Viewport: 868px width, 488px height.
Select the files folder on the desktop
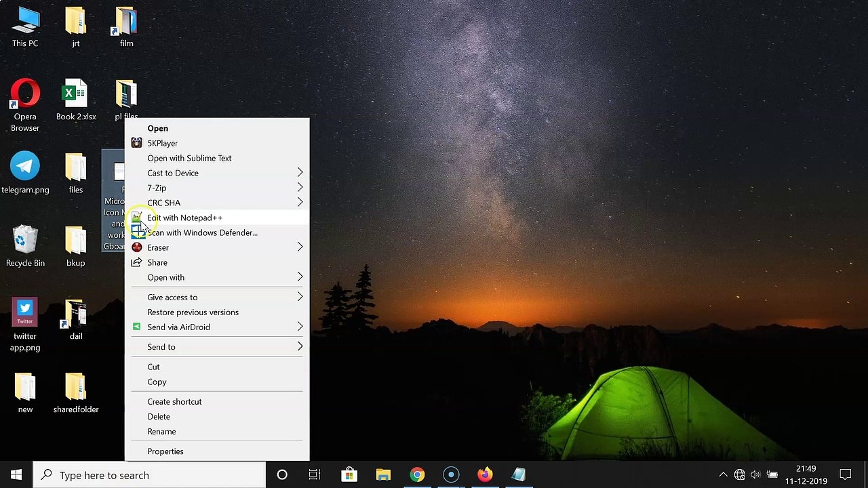76,173
